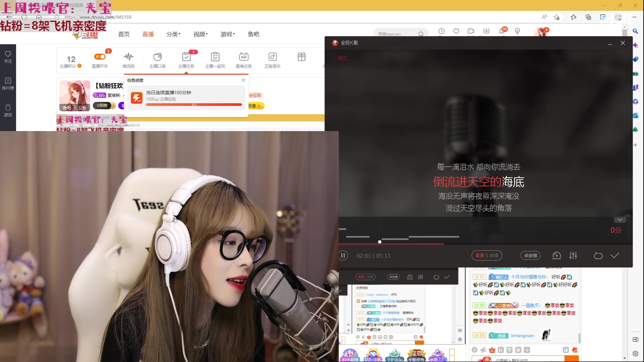Finish recording with the checkmark icon

pos(615,256)
